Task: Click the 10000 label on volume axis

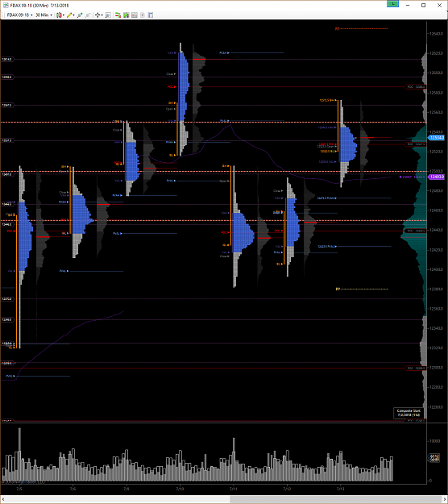Action: (435, 441)
